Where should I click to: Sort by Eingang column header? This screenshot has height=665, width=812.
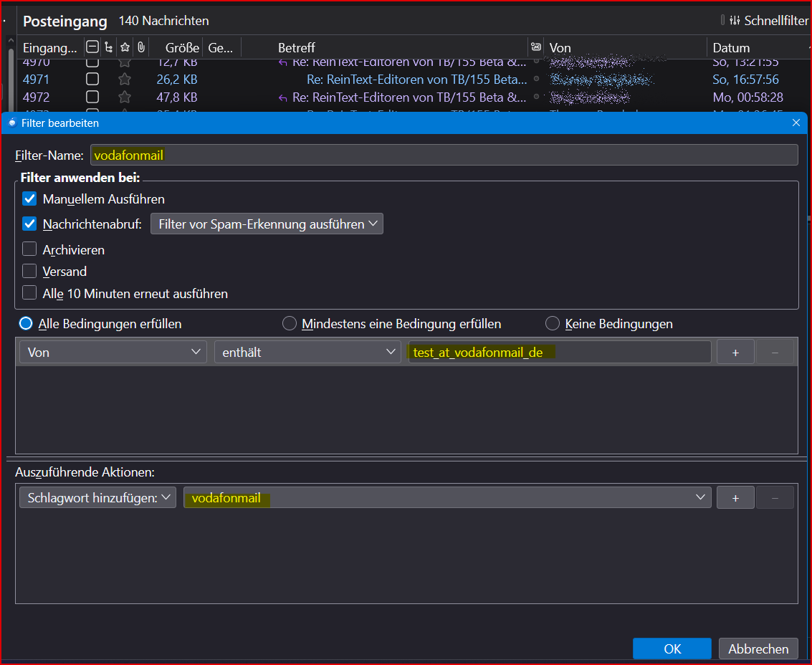click(x=49, y=47)
